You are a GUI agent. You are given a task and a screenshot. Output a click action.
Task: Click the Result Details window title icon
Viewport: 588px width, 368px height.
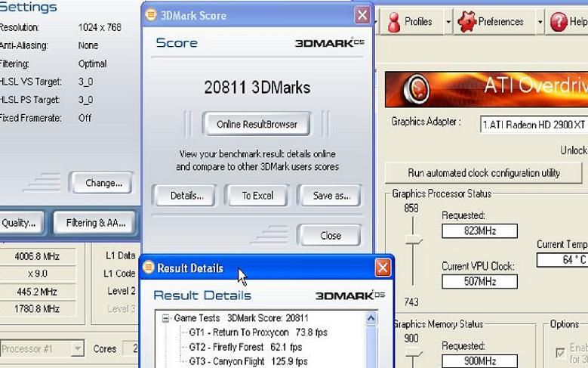149,267
